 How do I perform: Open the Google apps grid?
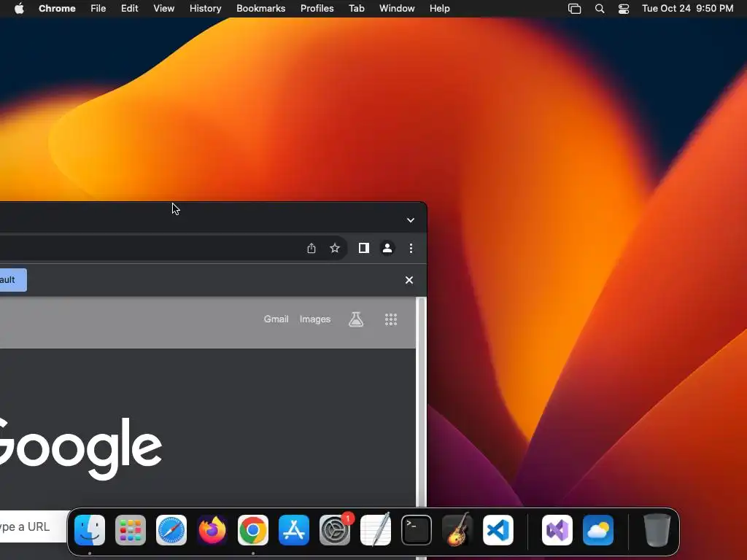pyautogui.click(x=391, y=319)
